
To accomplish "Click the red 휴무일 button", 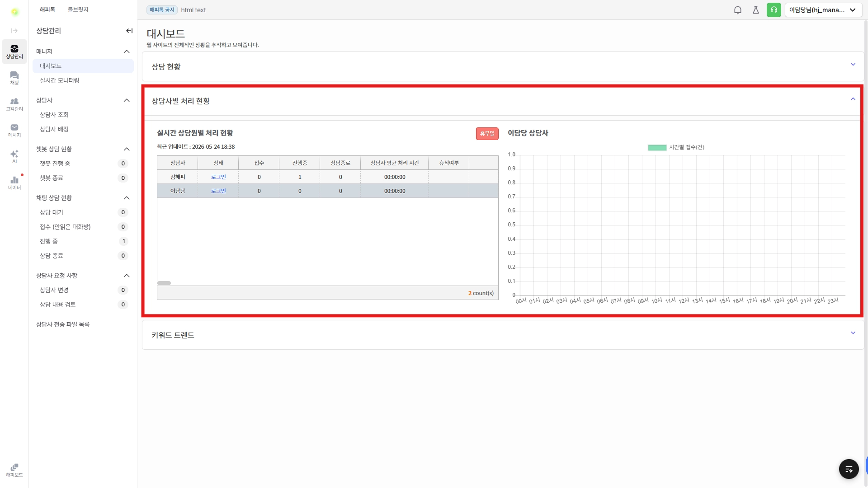I will tap(487, 134).
